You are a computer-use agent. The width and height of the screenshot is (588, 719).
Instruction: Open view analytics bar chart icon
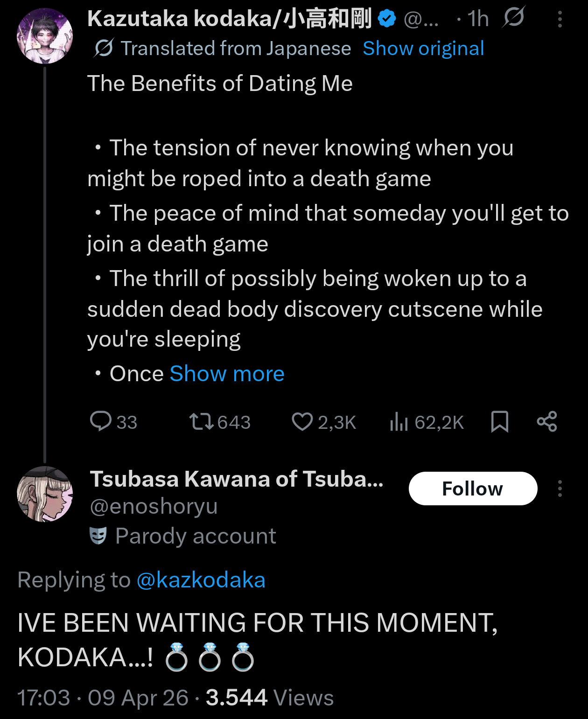(x=399, y=421)
